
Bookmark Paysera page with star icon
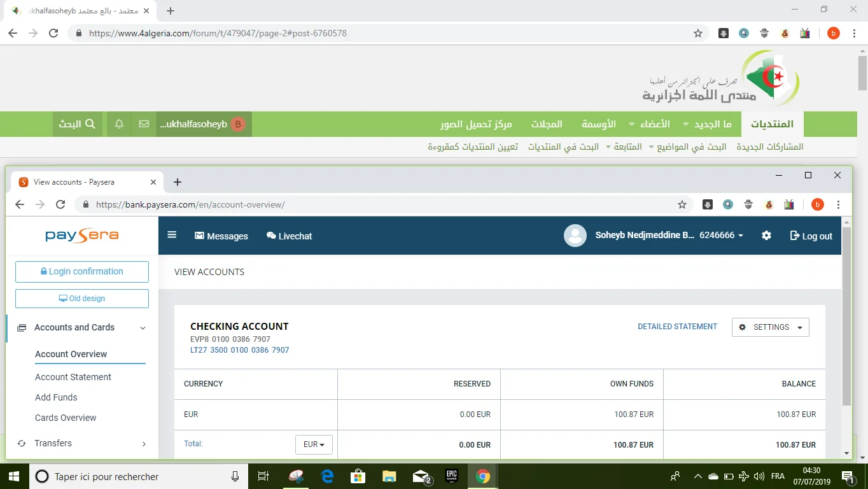pyautogui.click(x=682, y=204)
